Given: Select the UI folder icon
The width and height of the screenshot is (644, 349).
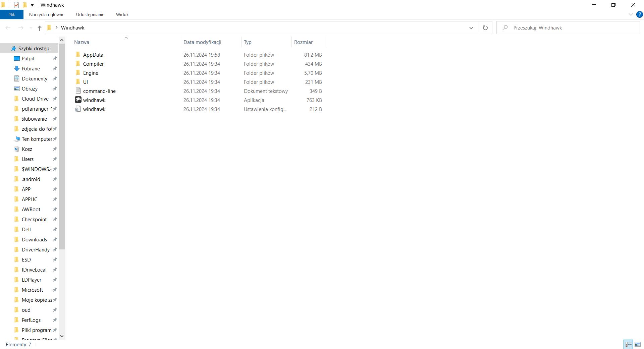Looking at the screenshot, I should pos(78,82).
